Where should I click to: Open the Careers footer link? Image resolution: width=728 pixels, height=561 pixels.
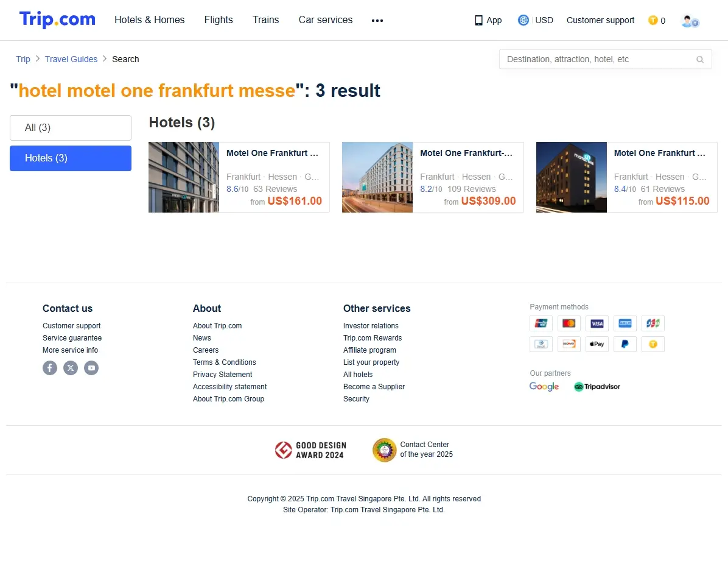[x=206, y=350]
